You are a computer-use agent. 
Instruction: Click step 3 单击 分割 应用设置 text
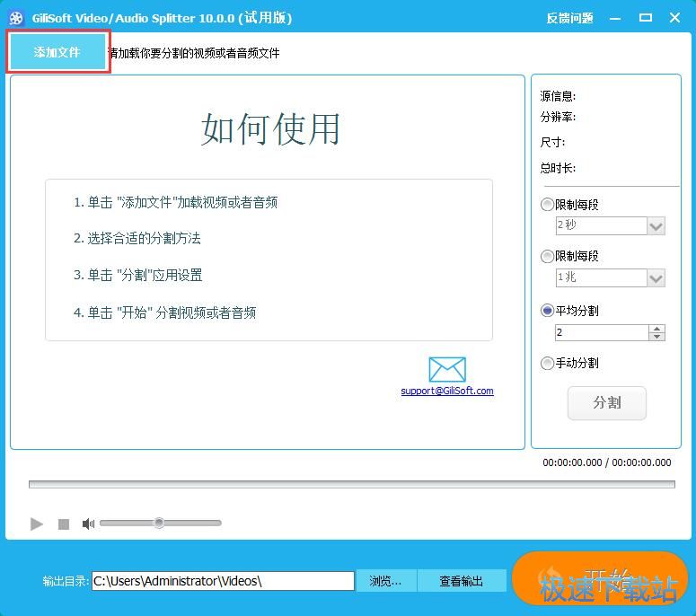click(138, 275)
